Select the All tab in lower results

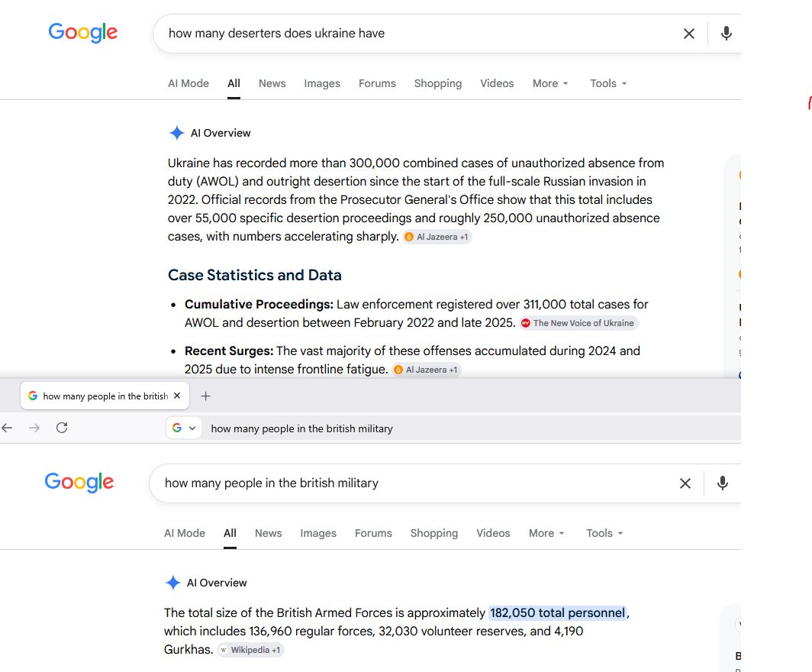[x=230, y=533]
